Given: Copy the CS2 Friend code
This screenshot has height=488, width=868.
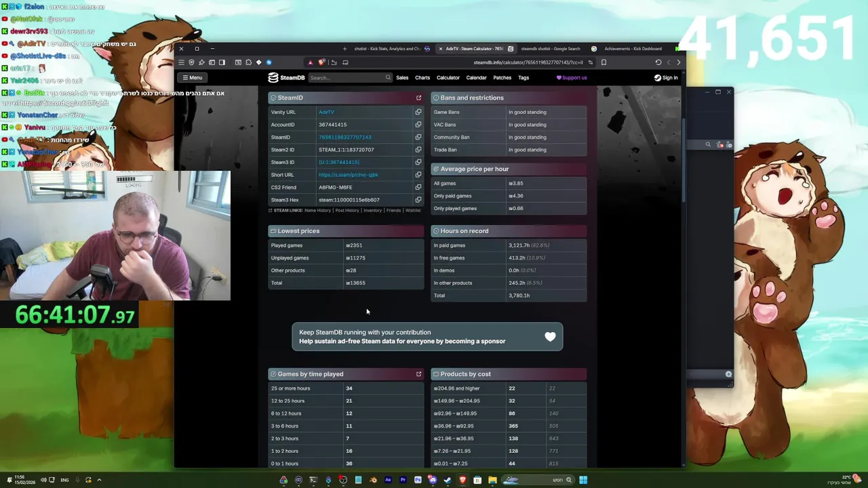Looking at the screenshot, I should pos(418,187).
